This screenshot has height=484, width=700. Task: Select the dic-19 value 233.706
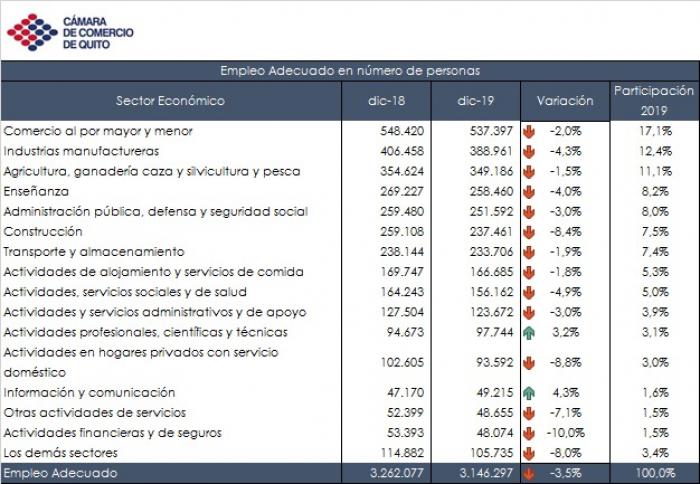coord(492,252)
